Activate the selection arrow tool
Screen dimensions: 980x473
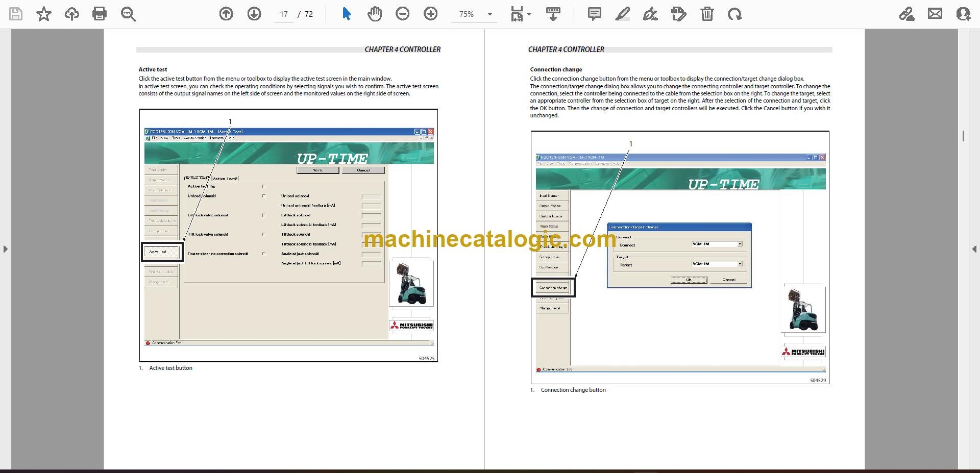point(347,14)
